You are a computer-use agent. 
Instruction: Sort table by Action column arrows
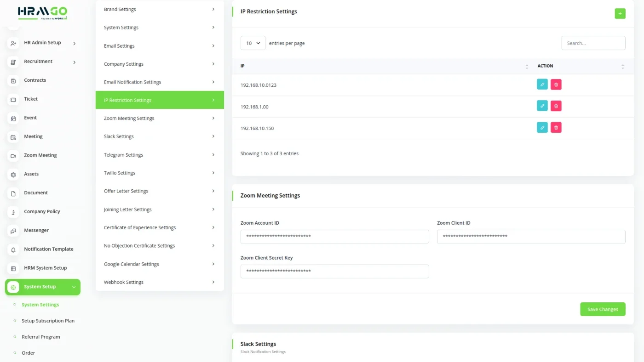(622, 67)
